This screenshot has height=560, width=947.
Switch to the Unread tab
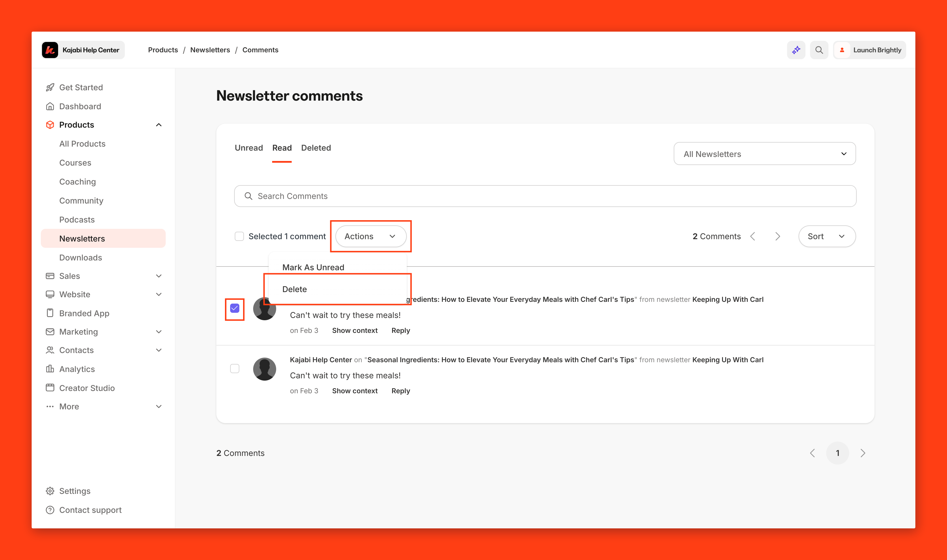pyautogui.click(x=249, y=147)
